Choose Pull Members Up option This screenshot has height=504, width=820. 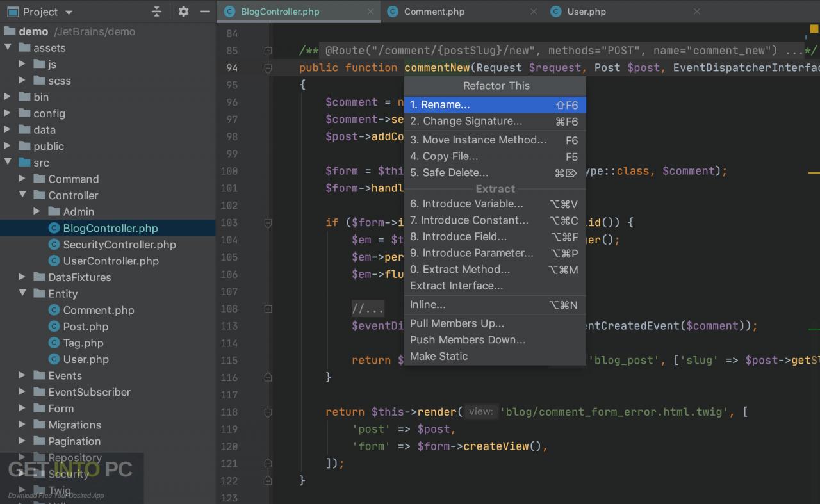point(495,323)
